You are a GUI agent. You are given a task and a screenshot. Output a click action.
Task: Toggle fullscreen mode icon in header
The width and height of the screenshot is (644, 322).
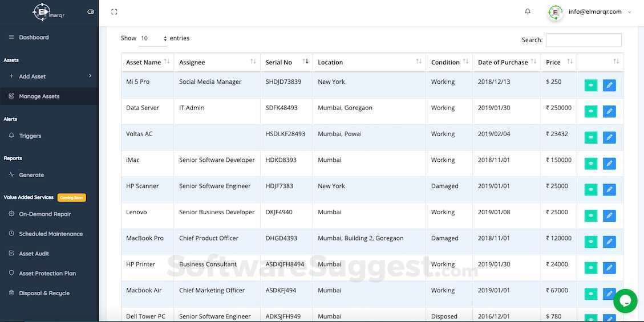[x=114, y=12]
